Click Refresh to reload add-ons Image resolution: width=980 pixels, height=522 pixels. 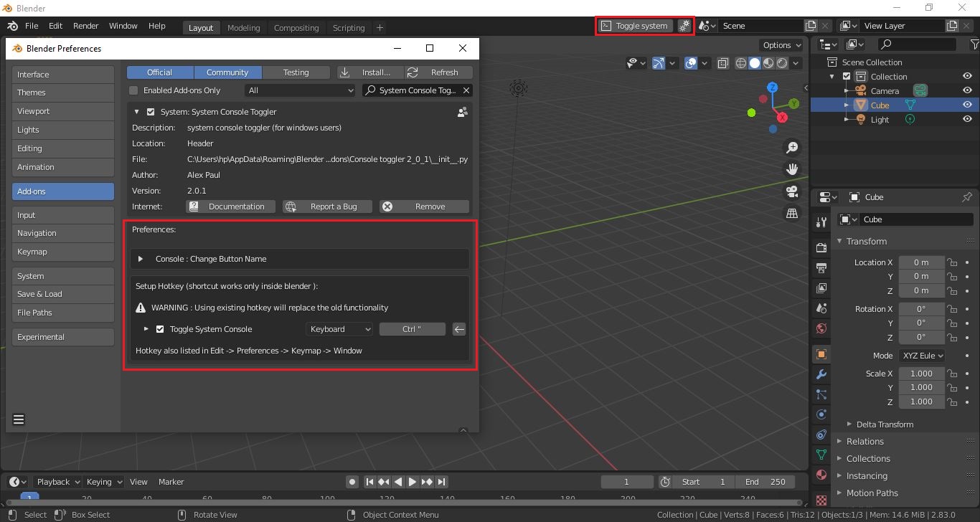pyautogui.click(x=438, y=72)
